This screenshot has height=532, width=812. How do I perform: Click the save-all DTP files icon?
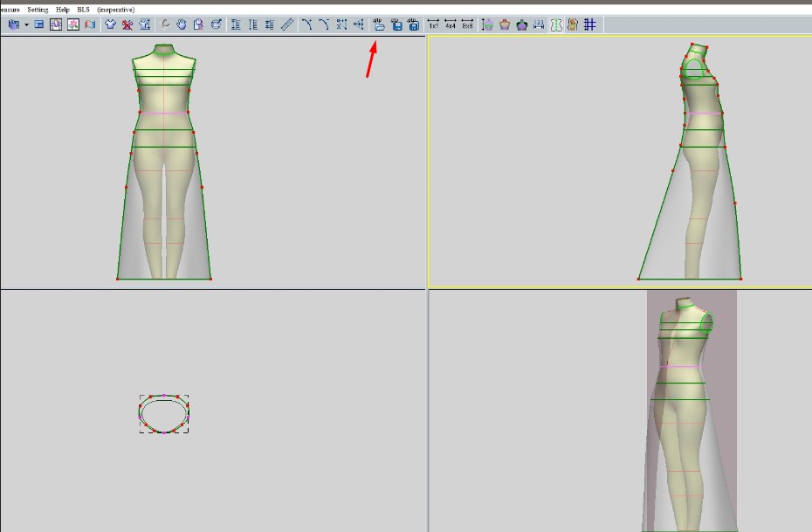(x=413, y=25)
